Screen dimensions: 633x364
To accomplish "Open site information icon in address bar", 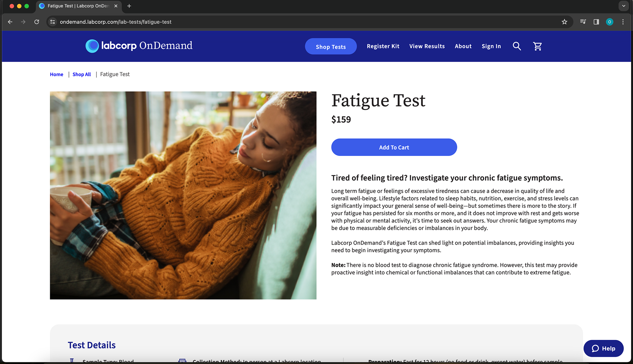I will click(x=52, y=22).
